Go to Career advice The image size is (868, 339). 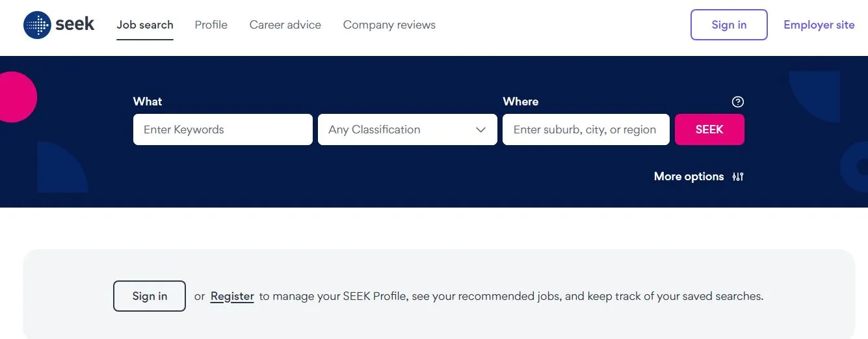click(x=285, y=25)
